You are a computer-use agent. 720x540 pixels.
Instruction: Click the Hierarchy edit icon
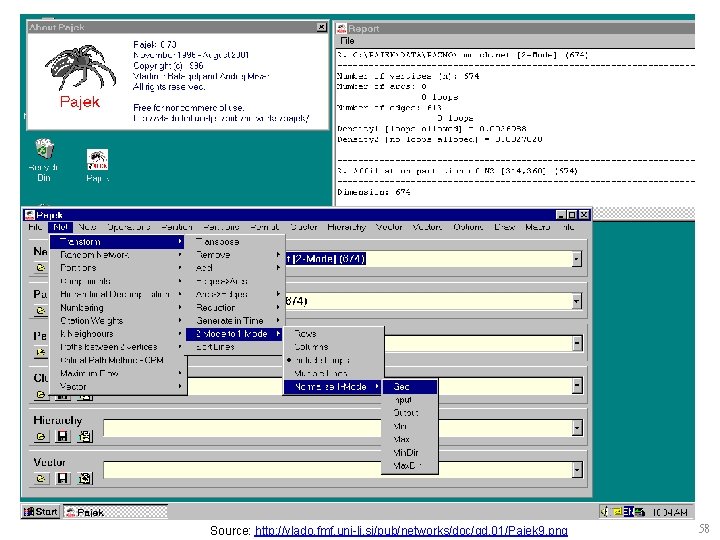pos(84,436)
